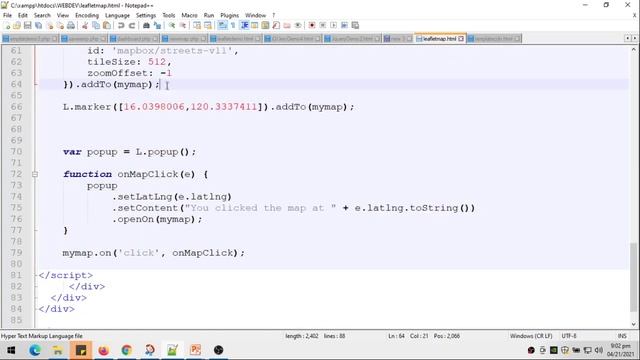The height and width of the screenshot is (360, 640).
Task: Open the Language menu
Action: (117, 15)
